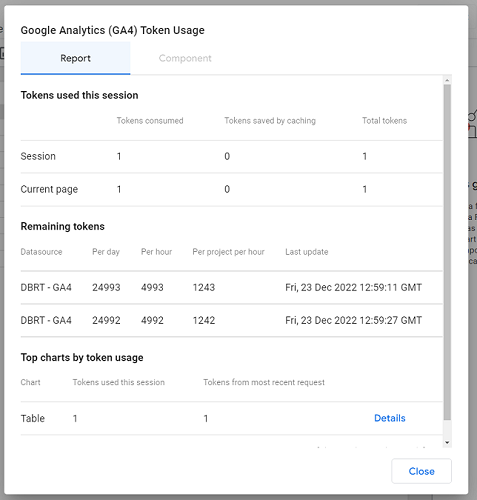Image resolution: width=477 pixels, height=500 pixels.
Task: Click the 'Tokens used this session' column header
Action: [119, 382]
